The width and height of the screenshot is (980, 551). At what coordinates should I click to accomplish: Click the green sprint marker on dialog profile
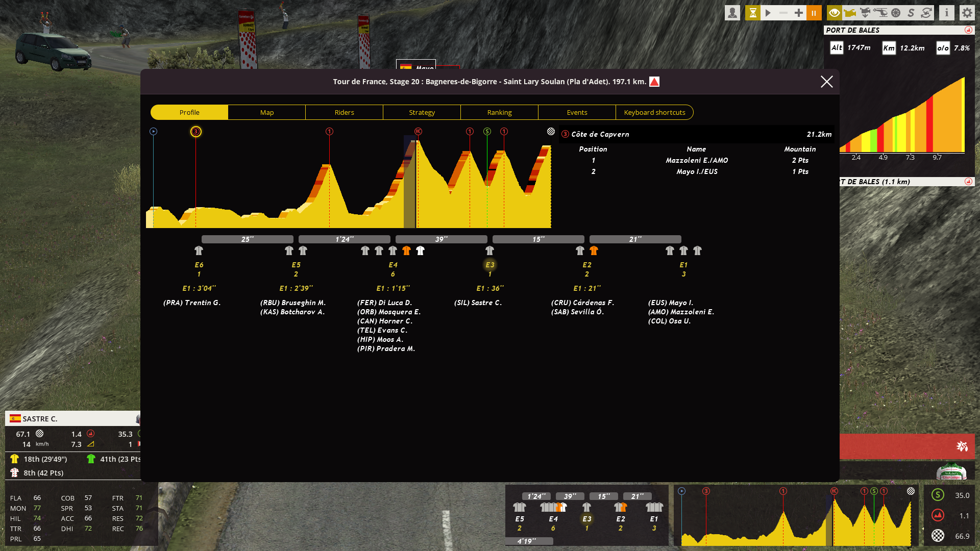click(x=487, y=132)
